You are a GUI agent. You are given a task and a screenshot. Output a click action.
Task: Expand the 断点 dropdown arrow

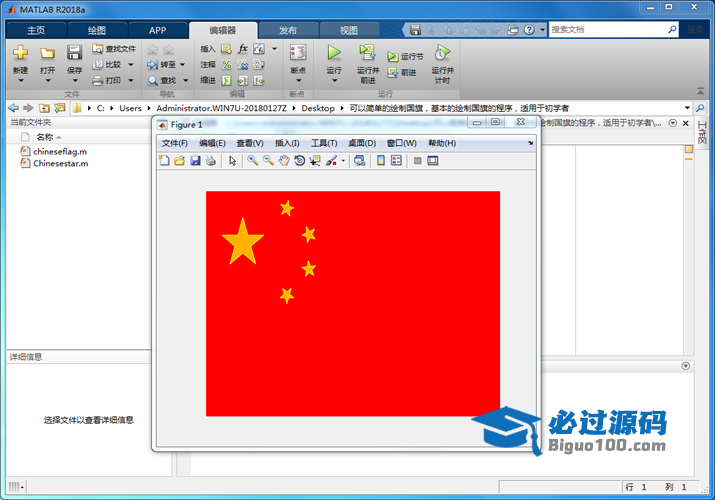coord(299,81)
